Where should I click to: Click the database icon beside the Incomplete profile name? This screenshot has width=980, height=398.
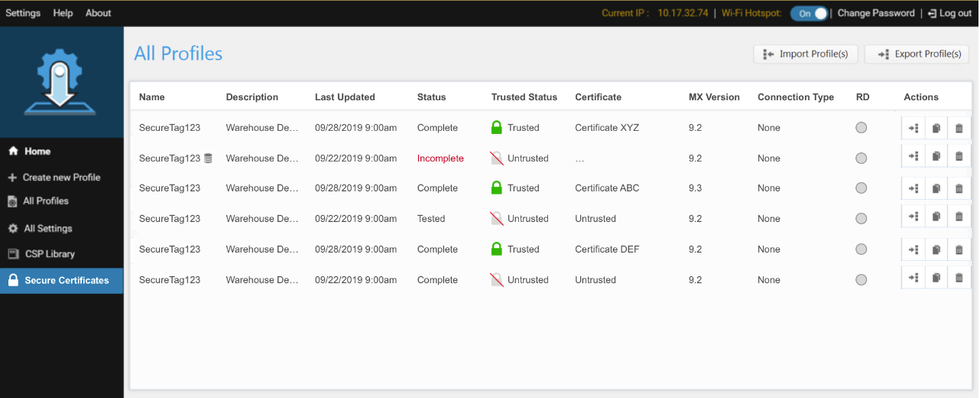[208, 158]
